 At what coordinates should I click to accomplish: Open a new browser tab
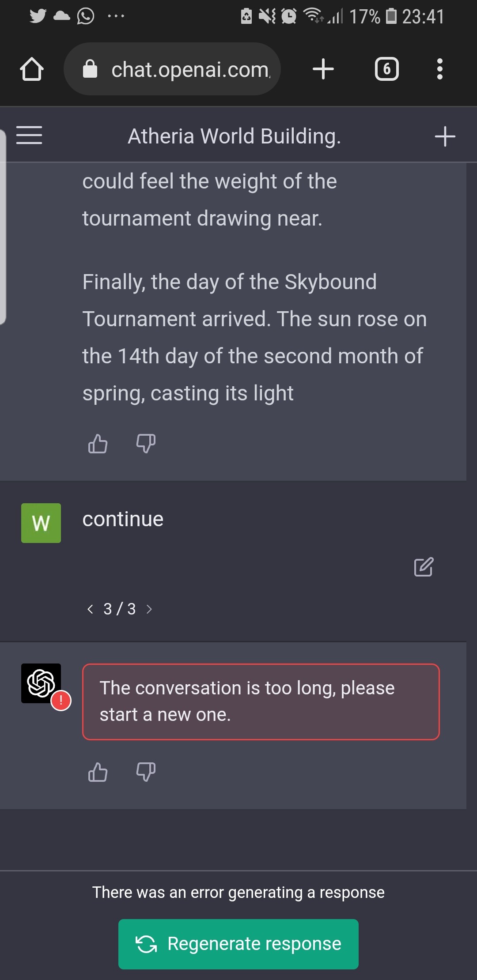[323, 69]
